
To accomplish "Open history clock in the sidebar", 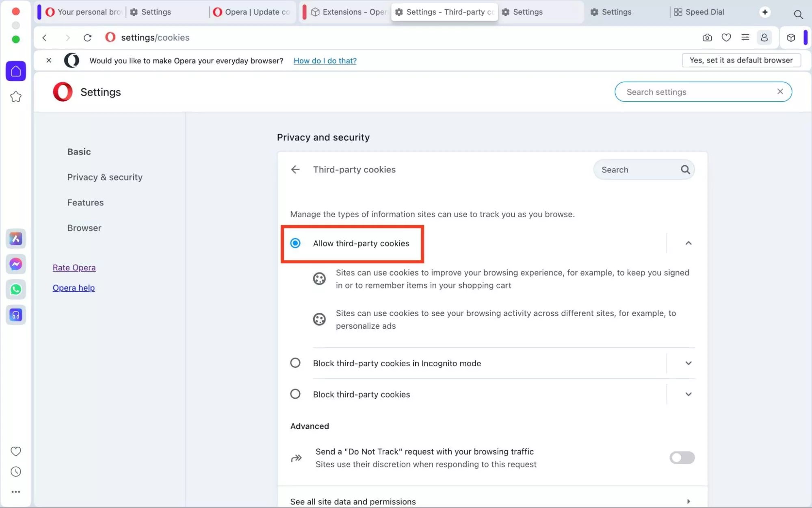I will (16, 471).
